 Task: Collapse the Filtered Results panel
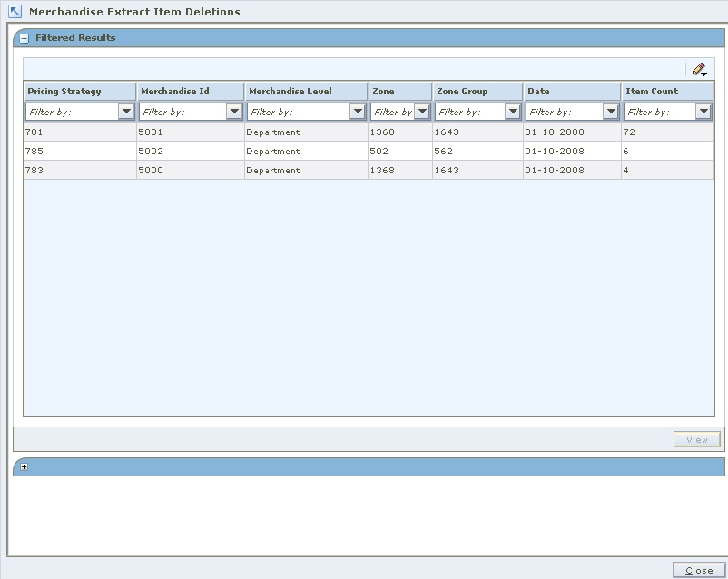[25, 38]
